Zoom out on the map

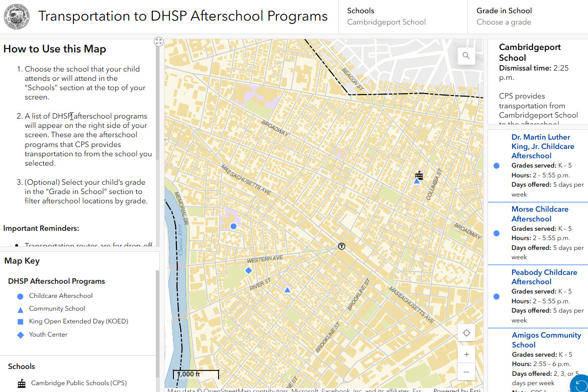point(466,372)
